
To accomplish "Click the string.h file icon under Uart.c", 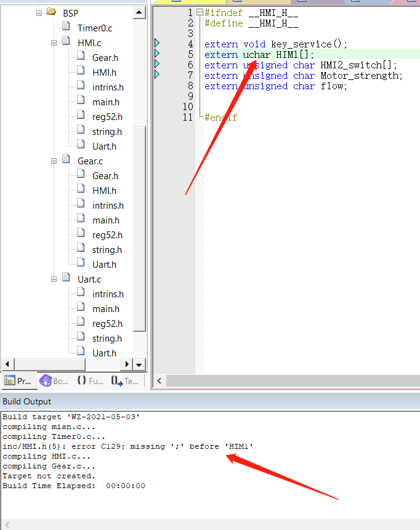I will [81, 336].
